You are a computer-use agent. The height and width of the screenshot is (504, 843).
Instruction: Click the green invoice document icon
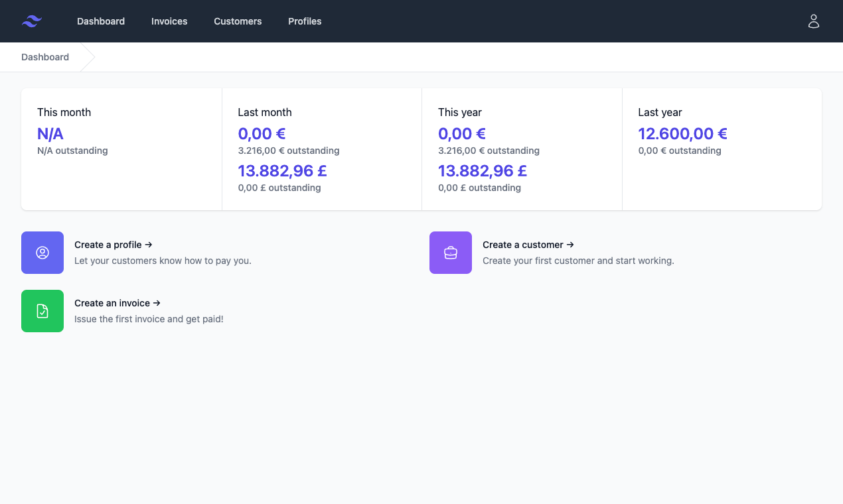(x=42, y=311)
